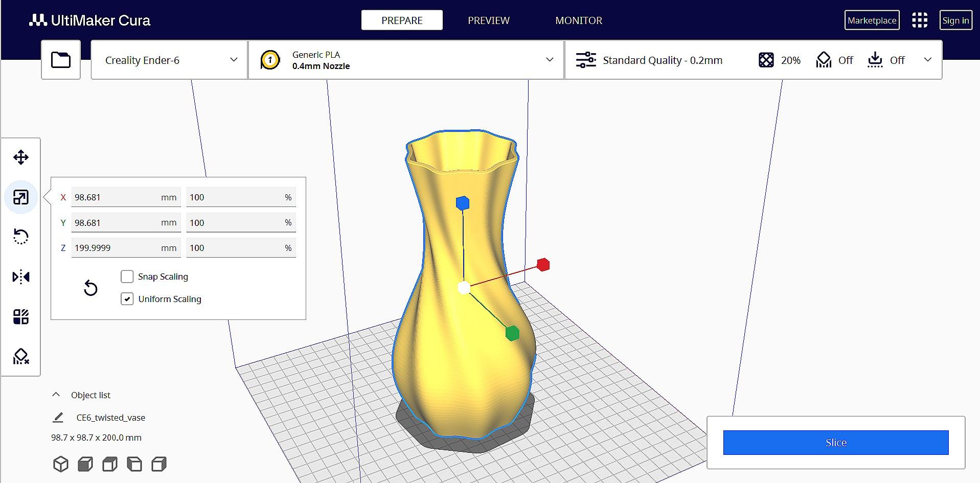Edit Z scale percentage field
Image resolution: width=980 pixels, height=483 pixels.
(x=241, y=248)
